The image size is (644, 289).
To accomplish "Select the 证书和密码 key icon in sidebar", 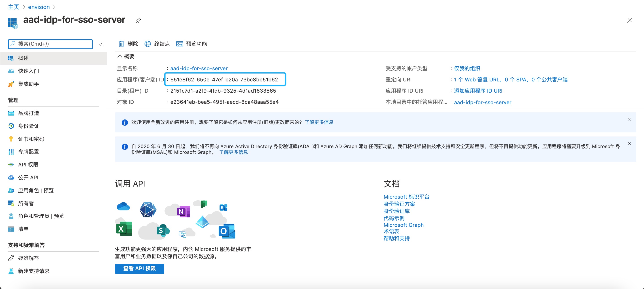I will click(11, 139).
